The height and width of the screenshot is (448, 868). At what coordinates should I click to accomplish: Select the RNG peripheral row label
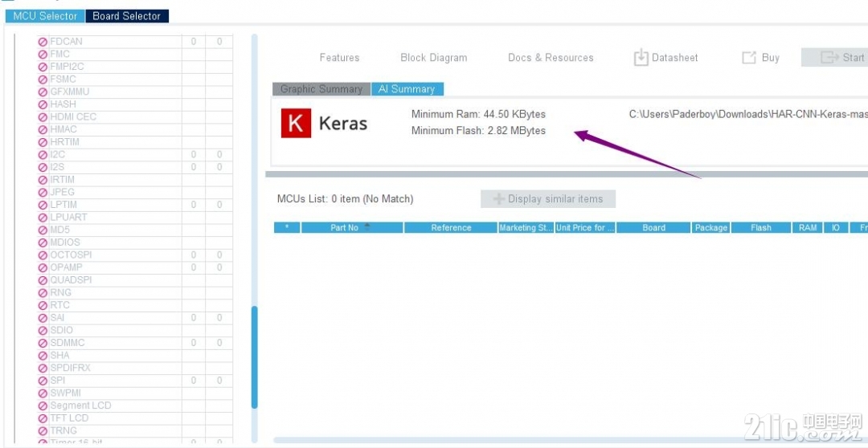pyautogui.click(x=60, y=292)
